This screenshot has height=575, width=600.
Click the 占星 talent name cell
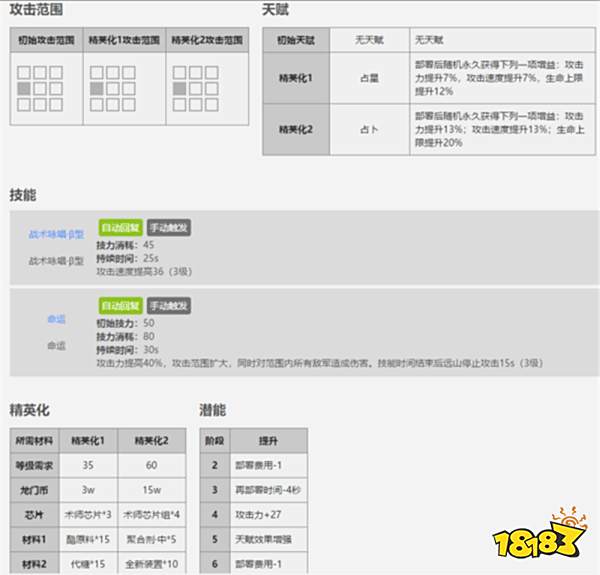tap(368, 75)
